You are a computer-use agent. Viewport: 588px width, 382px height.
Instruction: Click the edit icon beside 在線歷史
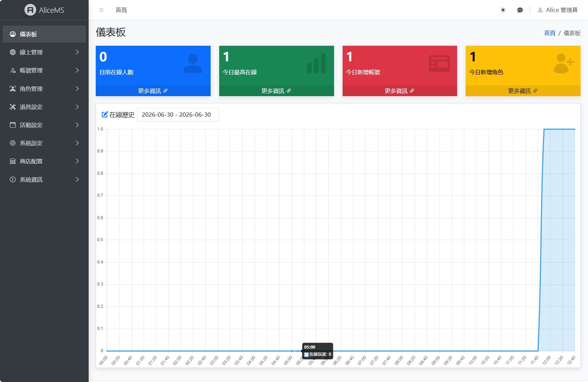tap(105, 115)
